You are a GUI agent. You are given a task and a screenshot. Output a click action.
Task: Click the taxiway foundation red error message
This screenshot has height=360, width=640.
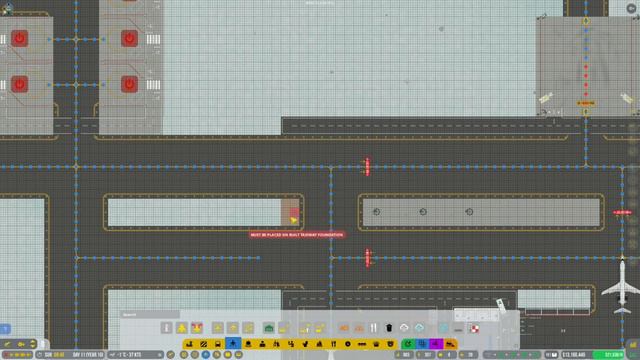click(297, 235)
